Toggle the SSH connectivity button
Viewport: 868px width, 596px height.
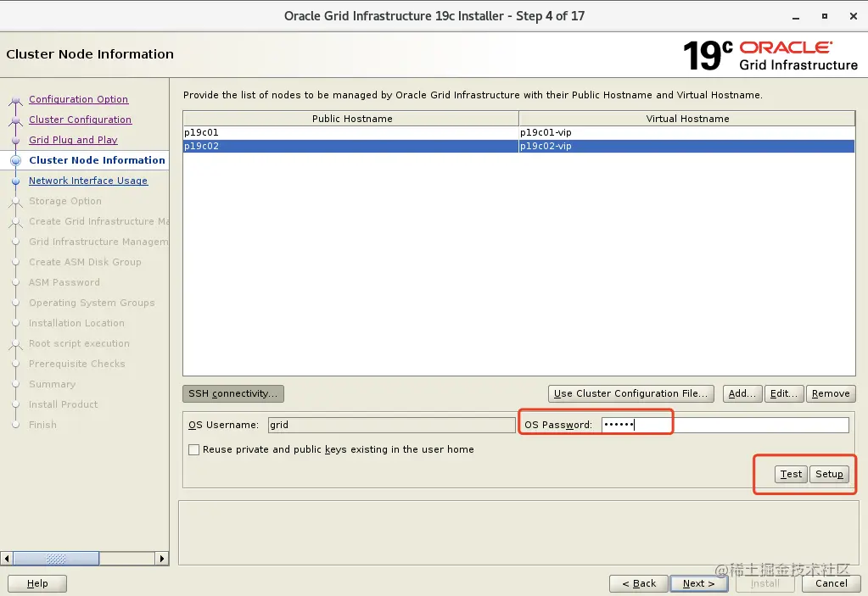(233, 393)
